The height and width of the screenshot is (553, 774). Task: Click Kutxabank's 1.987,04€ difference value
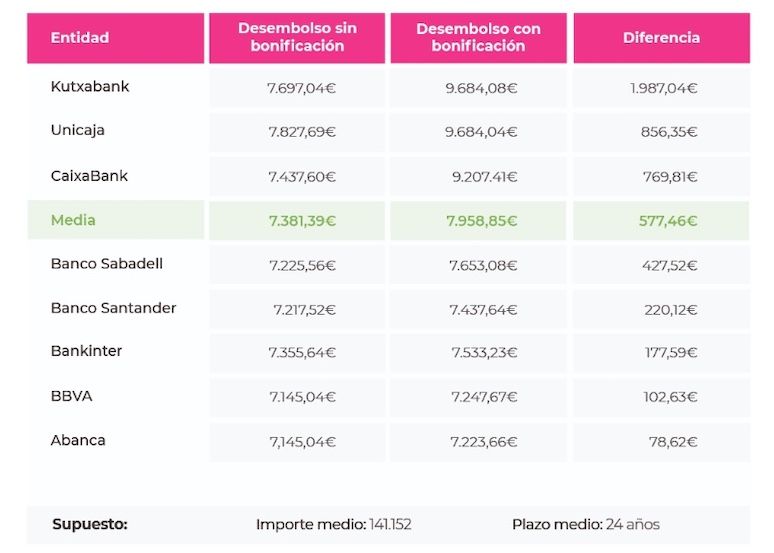coord(663,88)
